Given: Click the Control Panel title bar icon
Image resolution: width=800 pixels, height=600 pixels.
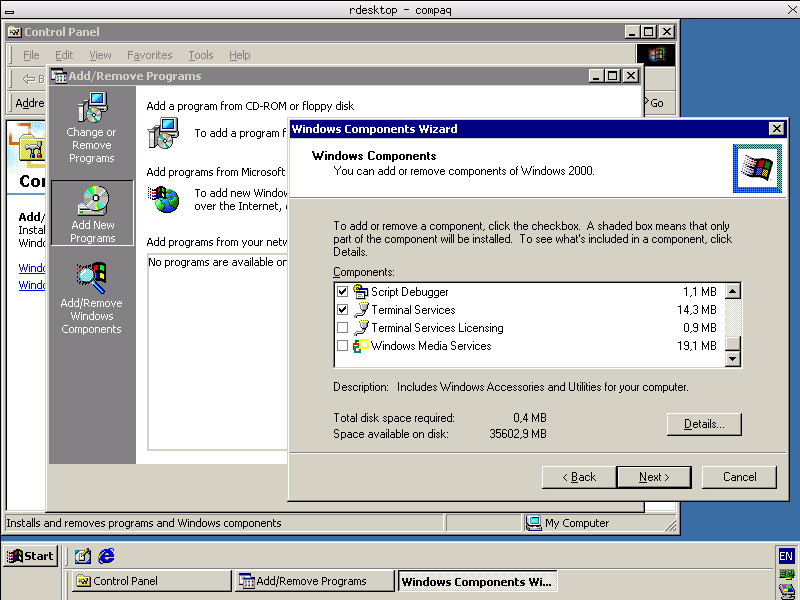Looking at the screenshot, I should click(x=15, y=32).
